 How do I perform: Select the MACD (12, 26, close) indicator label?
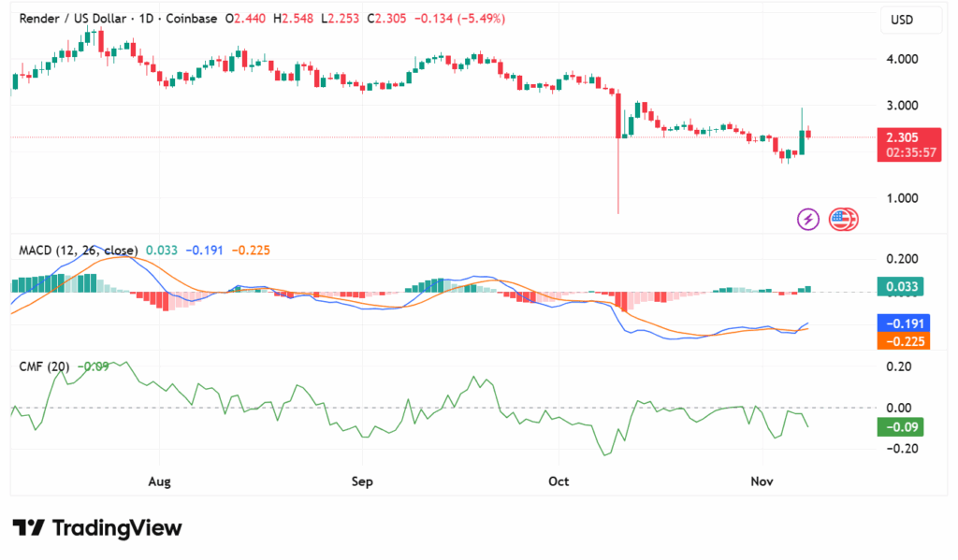tap(79, 251)
